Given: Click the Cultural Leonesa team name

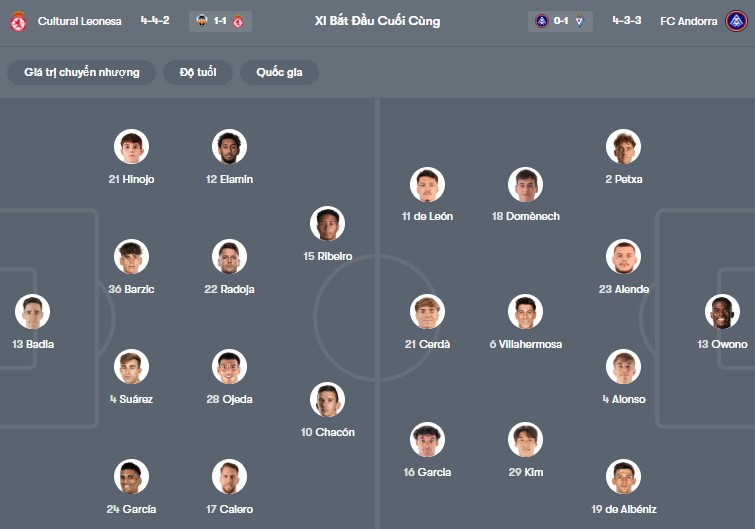Looking at the screenshot, I should click(x=80, y=21).
